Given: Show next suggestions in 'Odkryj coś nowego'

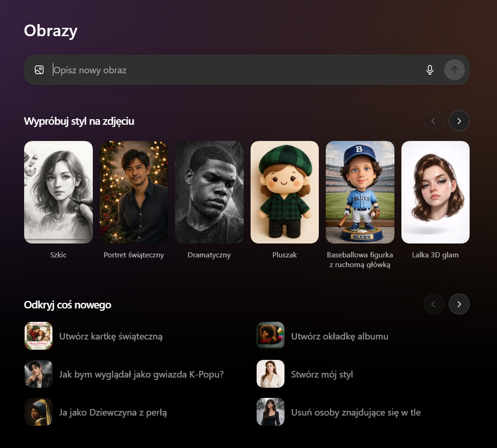Looking at the screenshot, I should 459,304.
